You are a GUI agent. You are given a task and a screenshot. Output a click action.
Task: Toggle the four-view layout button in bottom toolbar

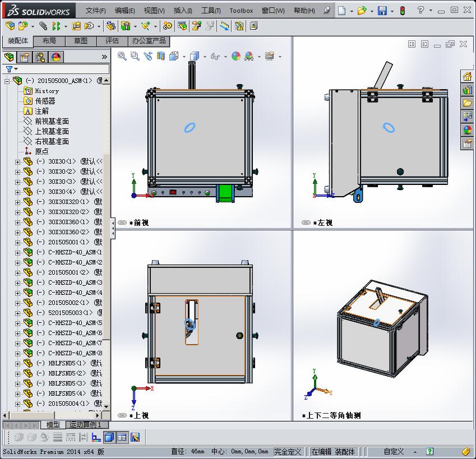coord(122,437)
